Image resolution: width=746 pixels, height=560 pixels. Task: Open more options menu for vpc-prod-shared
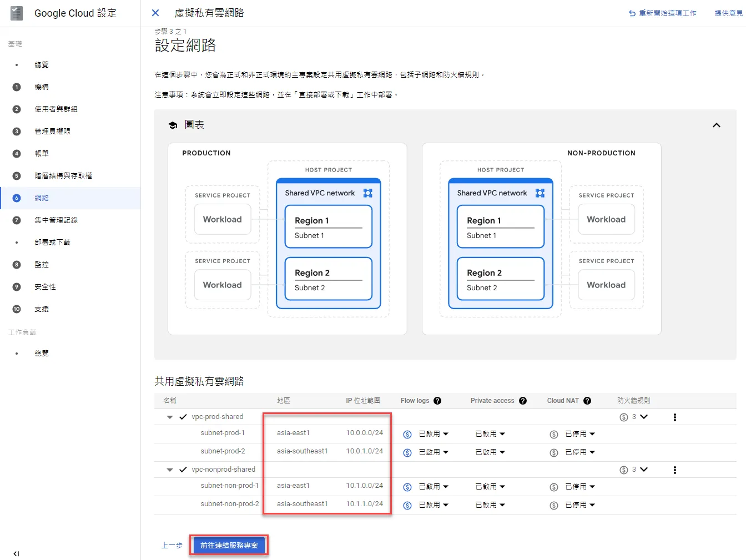point(675,417)
